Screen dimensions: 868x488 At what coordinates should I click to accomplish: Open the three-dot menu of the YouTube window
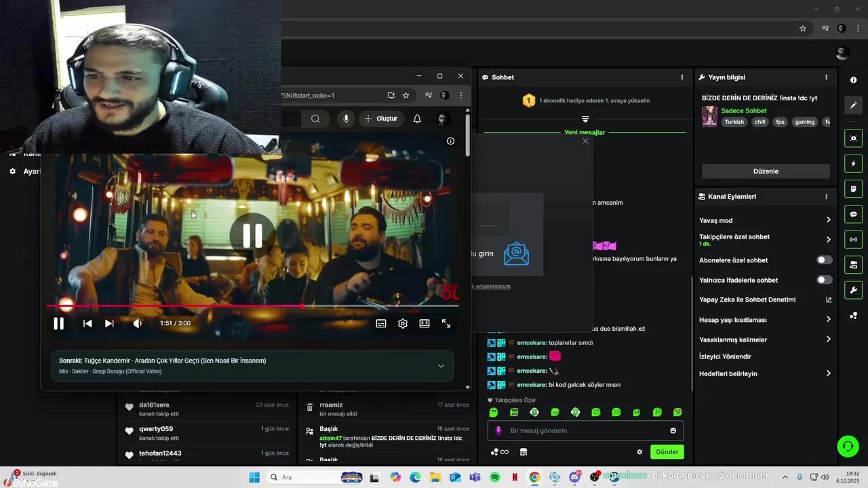click(x=461, y=96)
